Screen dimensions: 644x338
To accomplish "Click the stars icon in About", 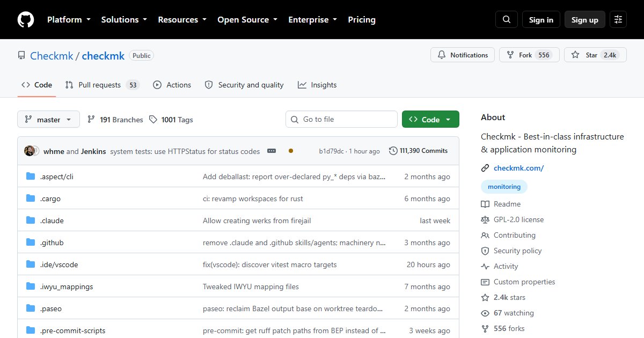I will (x=485, y=297).
